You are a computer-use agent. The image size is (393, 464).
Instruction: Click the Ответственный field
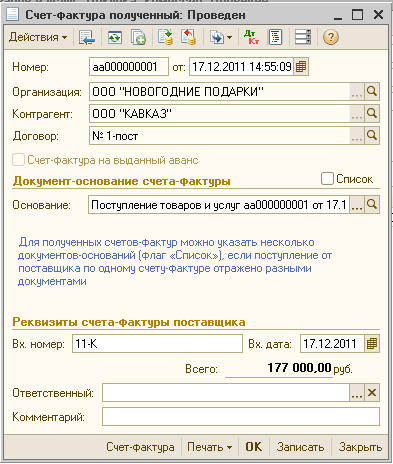pos(226,393)
